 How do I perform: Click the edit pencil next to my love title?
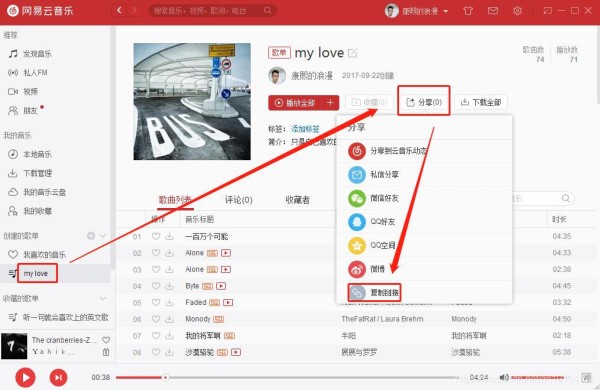tap(353, 53)
